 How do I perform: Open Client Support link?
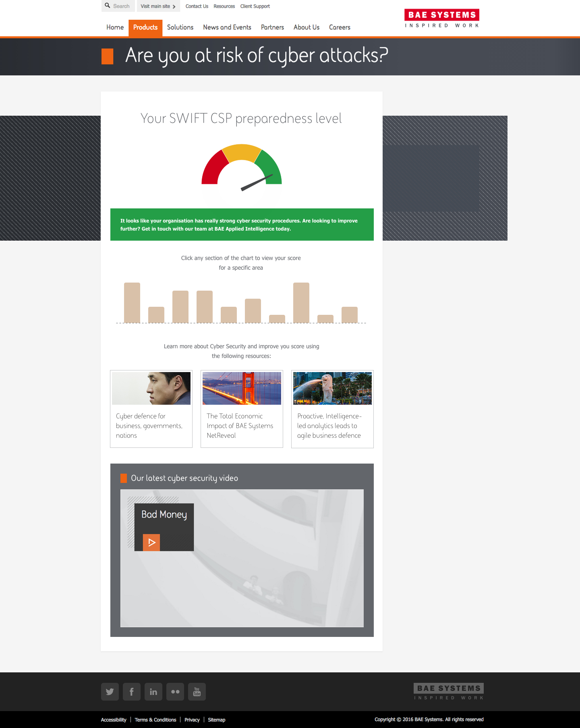click(255, 6)
